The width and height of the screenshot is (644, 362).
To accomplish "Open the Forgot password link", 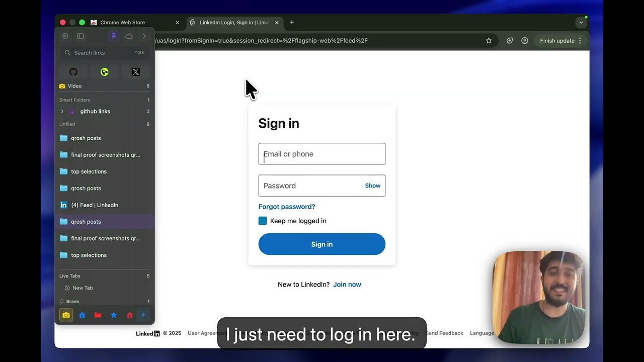I will tap(287, 207).
